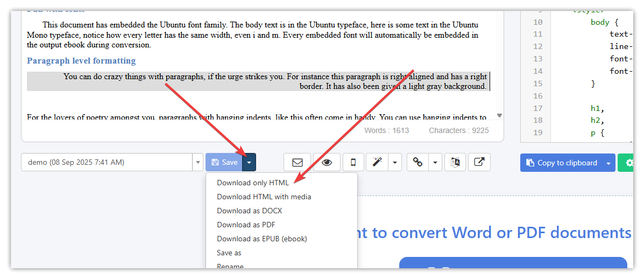Expand the magic wand dropdown arrow
The width and height of the screenshot is (644, 279).
coord(395,162)
